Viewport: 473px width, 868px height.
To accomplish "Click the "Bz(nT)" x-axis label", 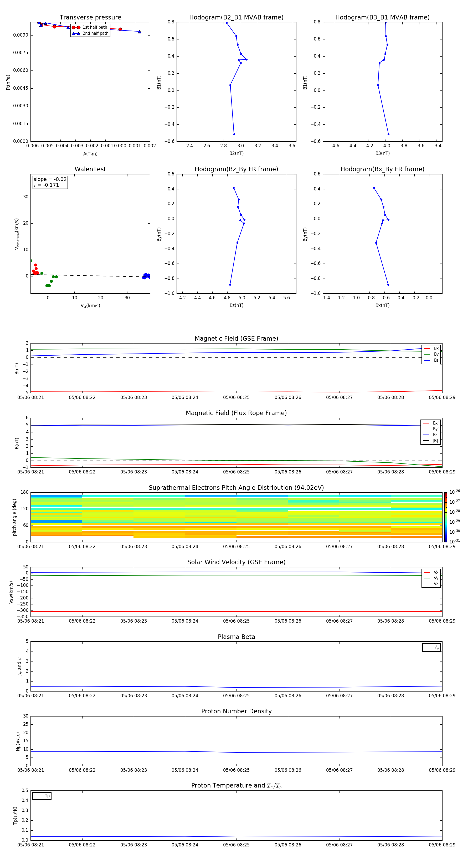I will pyautogui.click(x=236, y=305).
